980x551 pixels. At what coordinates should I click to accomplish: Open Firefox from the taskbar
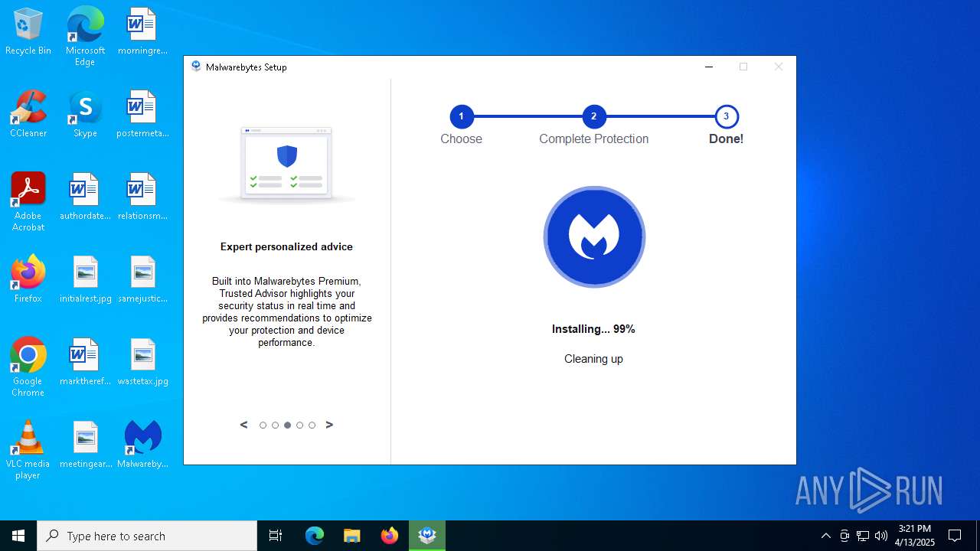pyautogui.click(x=390, y=536)
